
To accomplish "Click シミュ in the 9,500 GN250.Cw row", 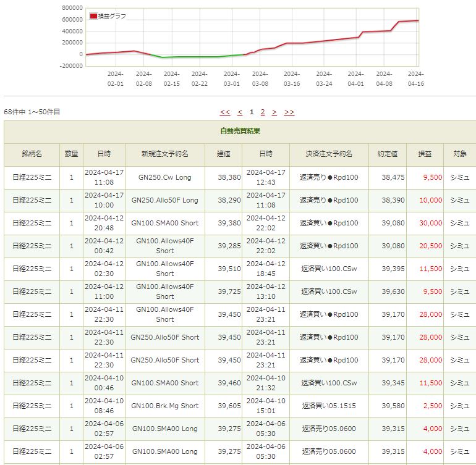I will click(x=460, y=177).
